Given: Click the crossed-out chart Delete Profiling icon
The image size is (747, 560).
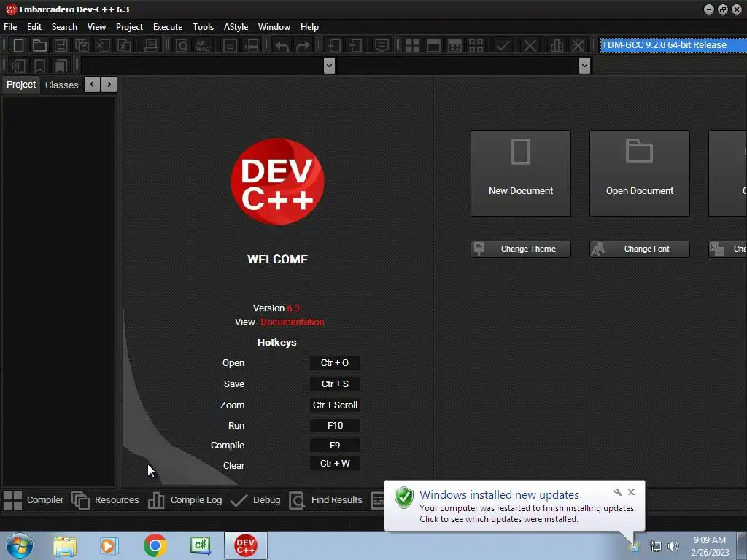Looking at the screenshot, I should coord(578,46).
